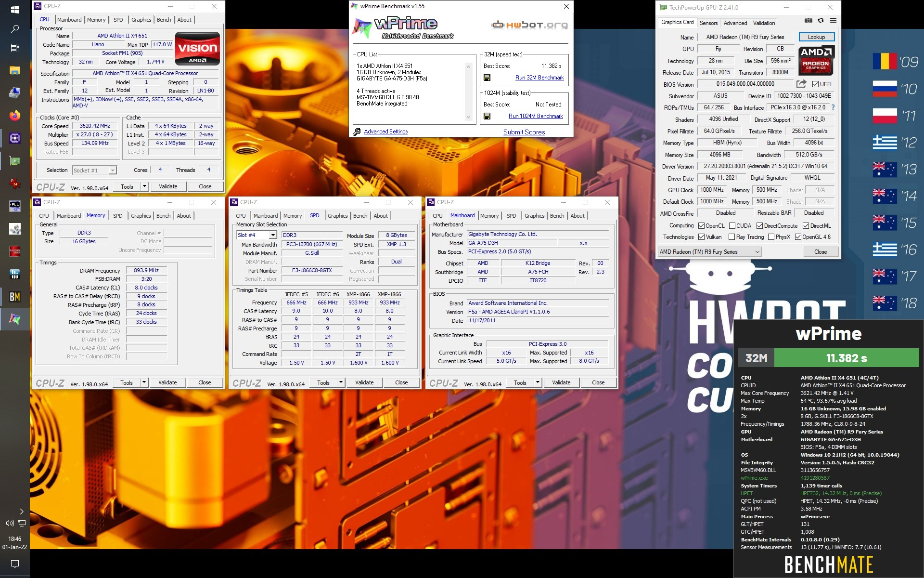Viewport: 924px width, 578px height.
Task: Click up arrow of wPrime CPU List scrollbar
Action: point(468,67)
